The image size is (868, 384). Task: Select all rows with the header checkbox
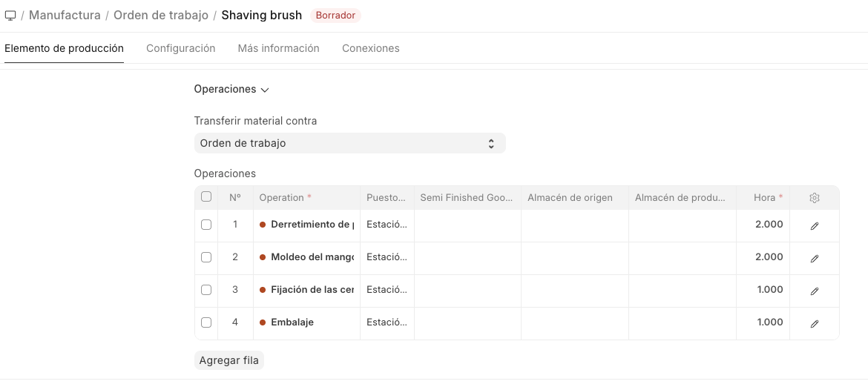[206, 196]
